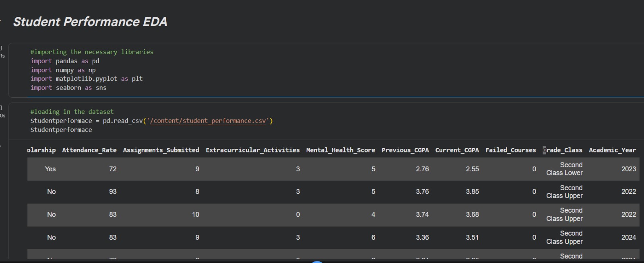644x263 pixels.
Task: Click Mental_Health_Score value 4
Action: coord(373,215)
